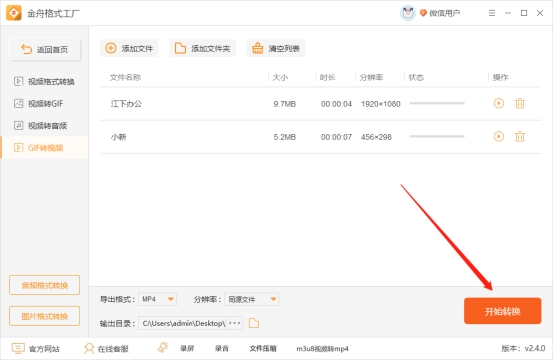
Task: Click the 1920×1080 resolution value
Action: (381, 104)
